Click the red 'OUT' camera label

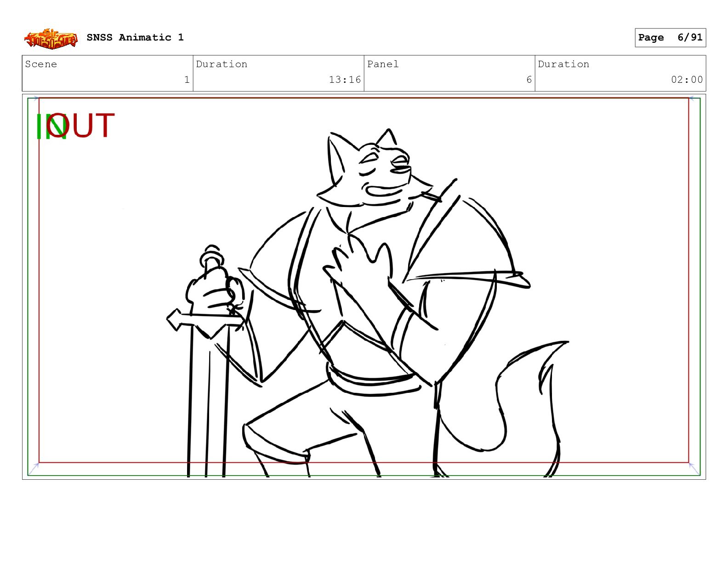point(80,125)
